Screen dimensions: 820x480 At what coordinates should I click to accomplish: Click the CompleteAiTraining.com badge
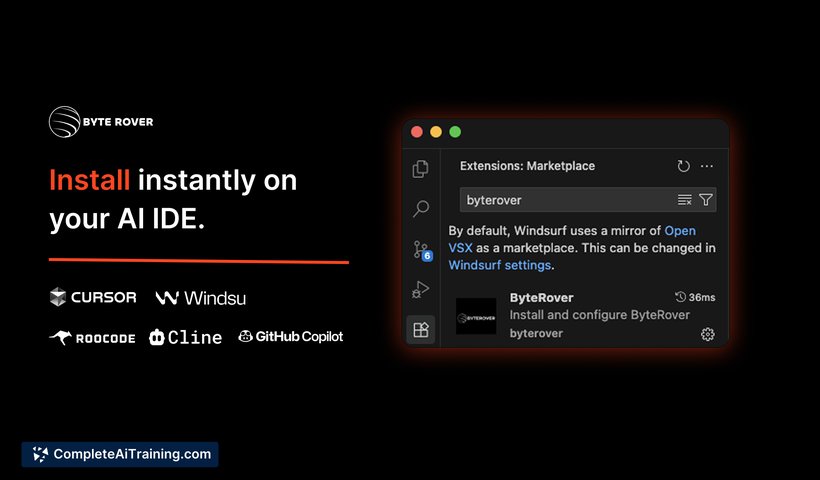(x=120, y=454)
